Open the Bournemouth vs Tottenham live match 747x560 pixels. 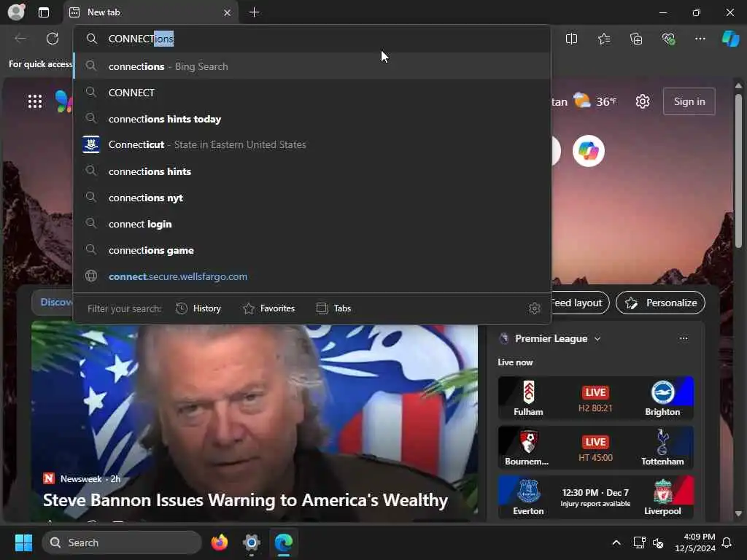coord(595,448)
